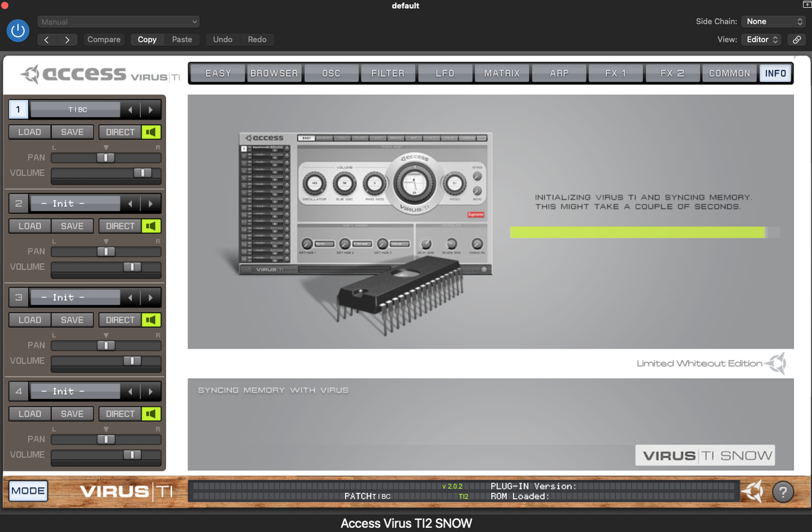Select part number 3

[x=19, y=297]
